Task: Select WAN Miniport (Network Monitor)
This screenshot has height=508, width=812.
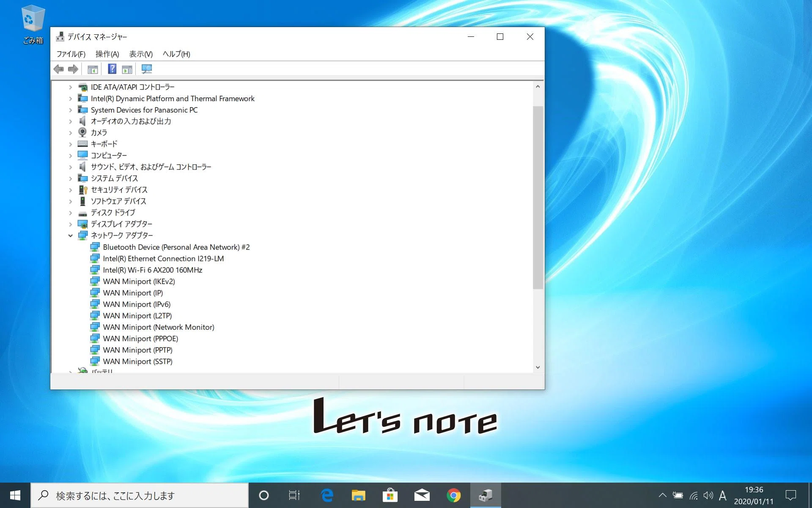Action: tap(159, 327)
